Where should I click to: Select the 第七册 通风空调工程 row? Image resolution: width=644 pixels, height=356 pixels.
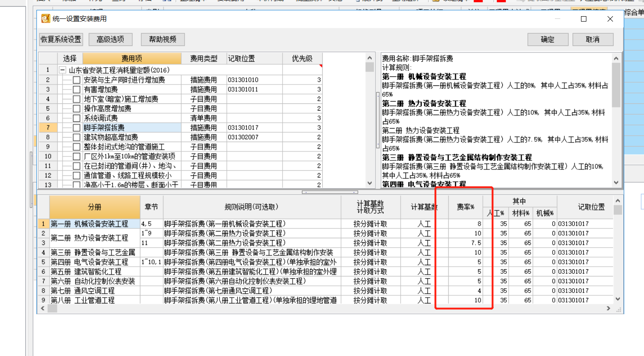coord(95,291)
